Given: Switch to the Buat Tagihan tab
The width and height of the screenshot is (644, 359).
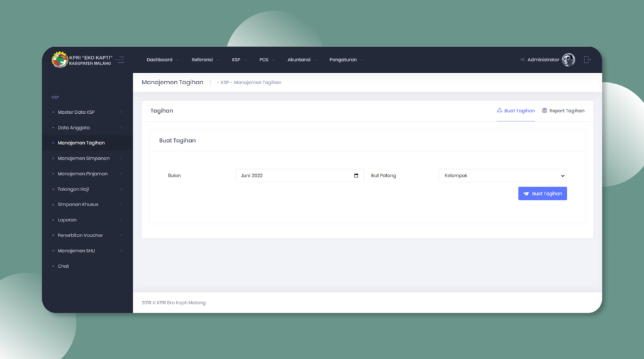Looking at the screenshot, I should [516, 111].
